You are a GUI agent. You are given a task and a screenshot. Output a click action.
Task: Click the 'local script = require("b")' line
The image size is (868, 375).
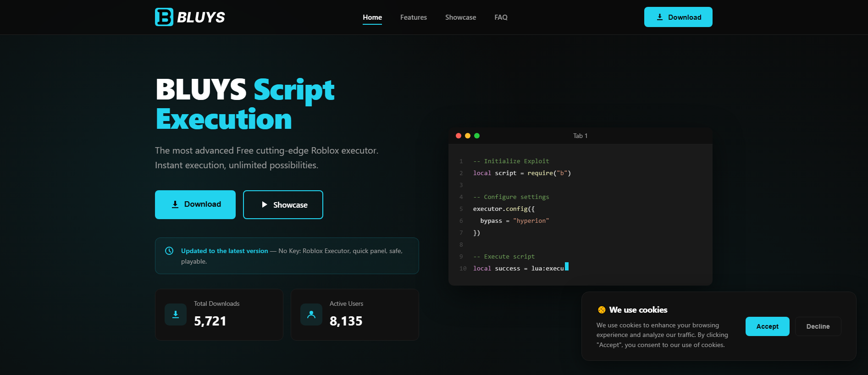pos(522,173)
